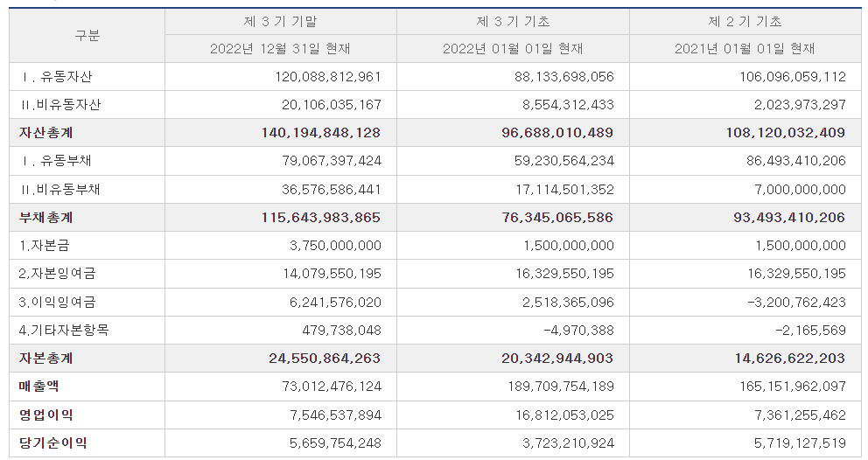Viewport: 868px width, 460px height.
Task: Click the 2.자본잉여금 row label
Action: click(x=58, y=274)
